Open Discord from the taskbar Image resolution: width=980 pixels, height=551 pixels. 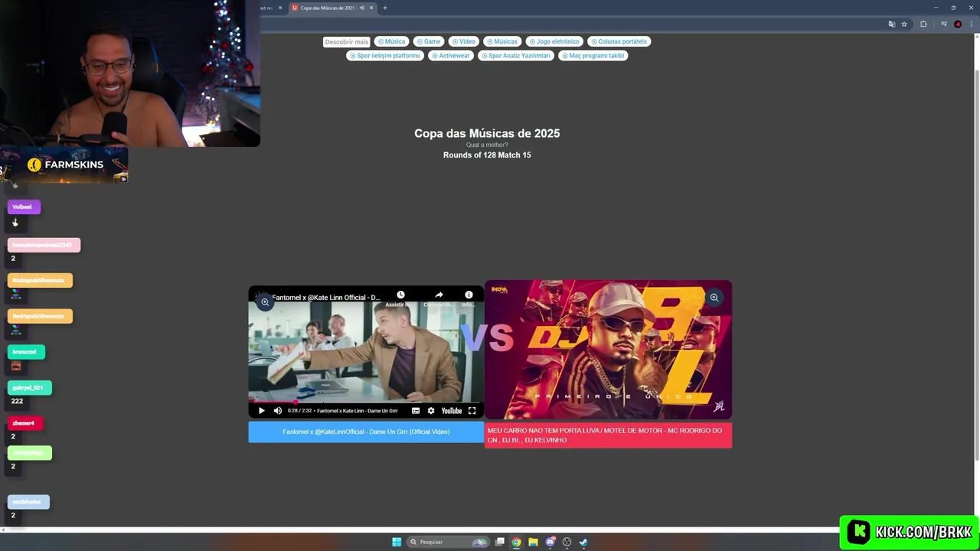click(550, 542)
